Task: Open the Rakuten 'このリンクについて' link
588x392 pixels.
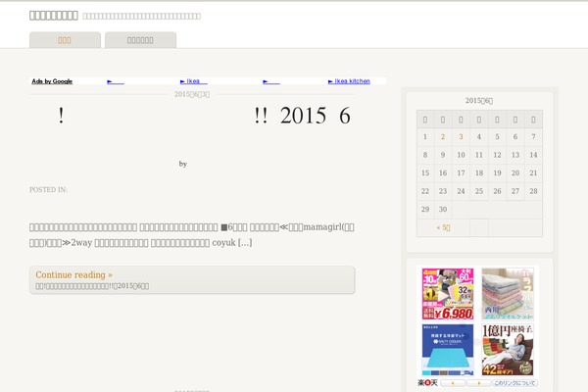Action: click(x=514, y=383)
